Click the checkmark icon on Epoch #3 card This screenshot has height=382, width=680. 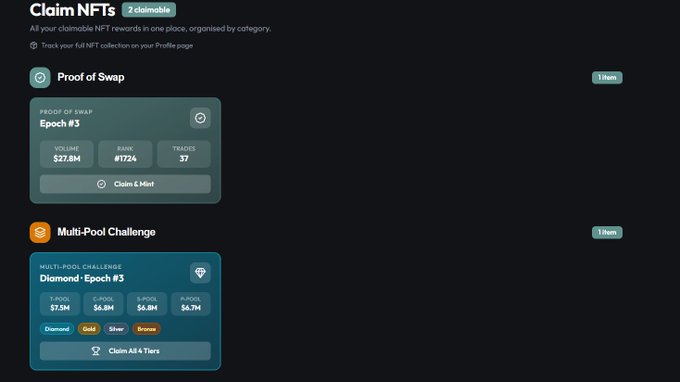tap(200, 118)
